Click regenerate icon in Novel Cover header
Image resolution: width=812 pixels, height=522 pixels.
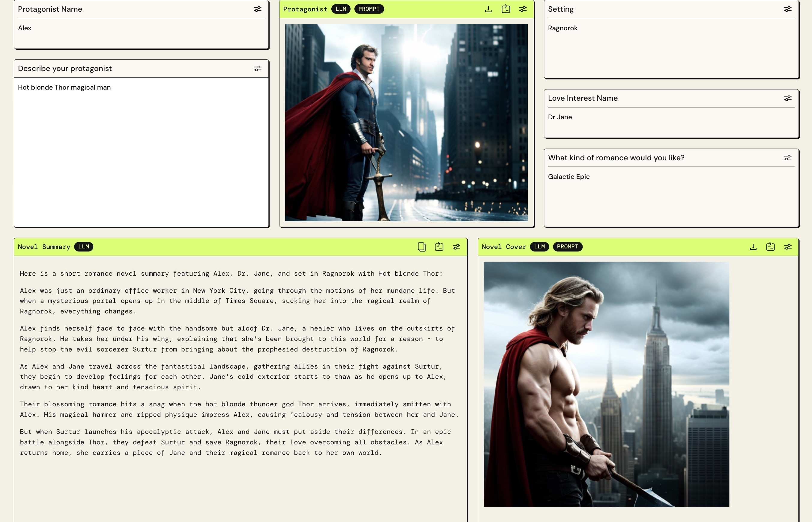point(770,247)
